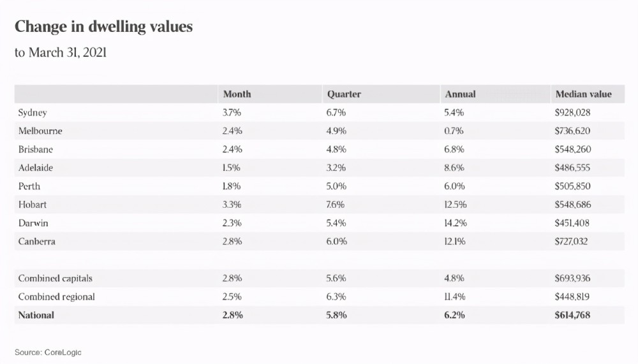This screenshot has height=364, width=638.
Task: Click the Combined regional row label
Action: tap(57, 296)
